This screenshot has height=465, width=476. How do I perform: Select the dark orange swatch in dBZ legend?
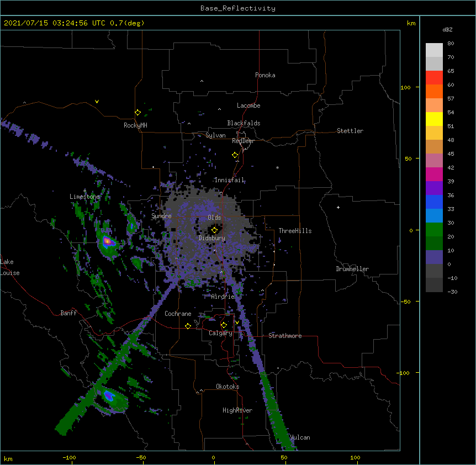434,91
